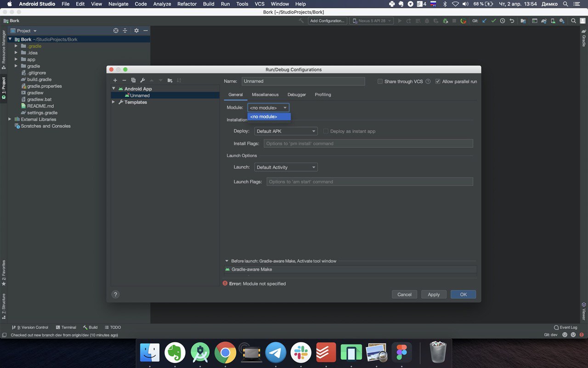Screen dimensions: 588x368
Task: Open the Deploy Default APK dropdown
Action: [x=286, y=131]
